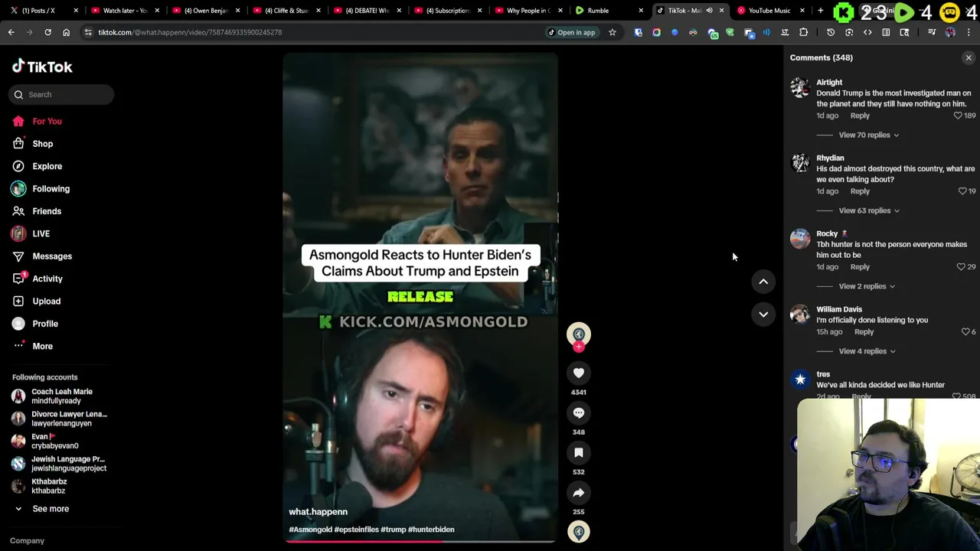
Task: Open the Upload page
Action: pos(46,302)
